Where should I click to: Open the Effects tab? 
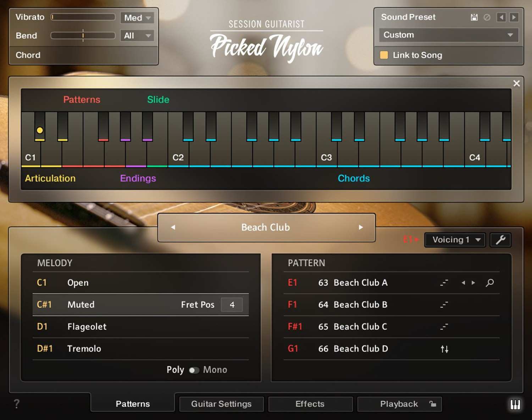[310, 404]
